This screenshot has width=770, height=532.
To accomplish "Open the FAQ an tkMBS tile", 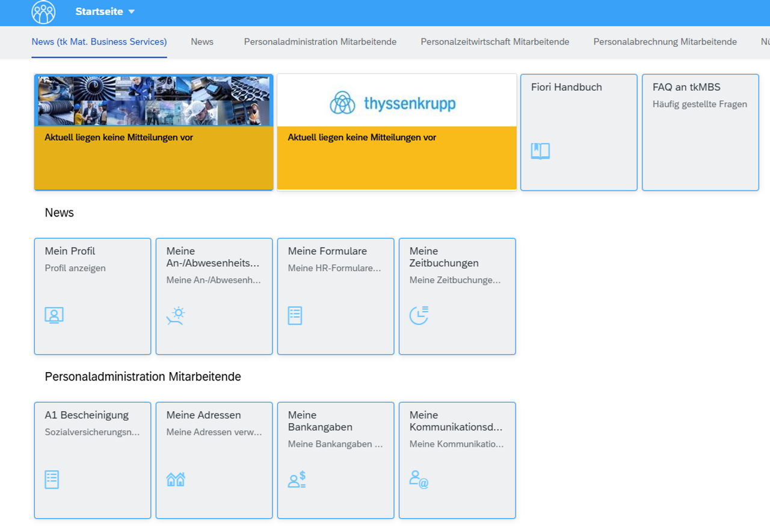I will point(700,132).
